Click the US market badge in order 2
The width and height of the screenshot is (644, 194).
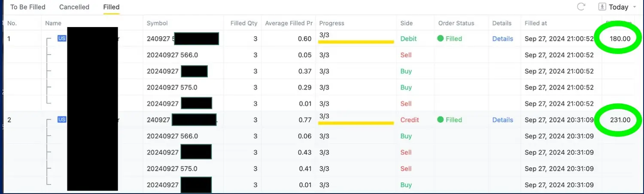62,120
